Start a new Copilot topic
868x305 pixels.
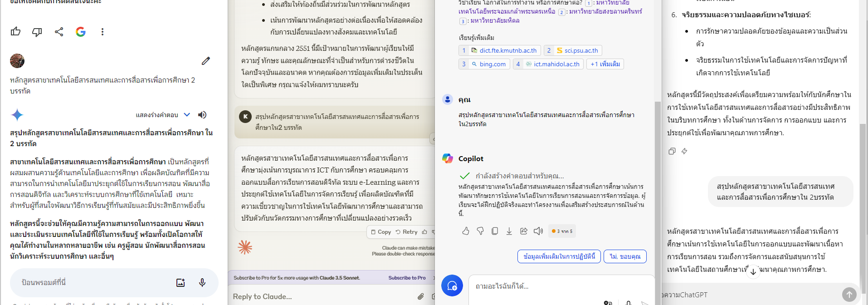point(452,285)
